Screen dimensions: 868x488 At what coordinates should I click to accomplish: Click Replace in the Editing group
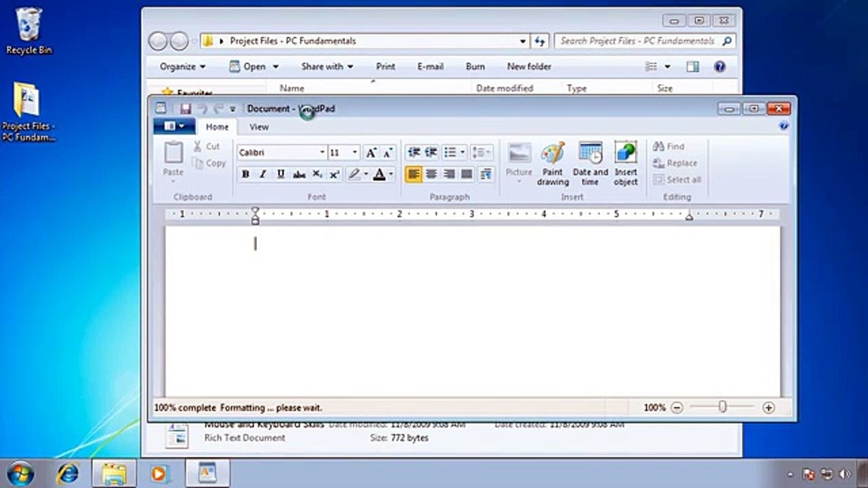point(675,163)
